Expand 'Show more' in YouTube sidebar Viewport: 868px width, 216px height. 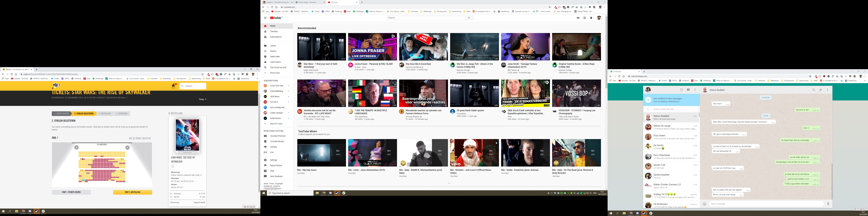(x=275, y=73)
